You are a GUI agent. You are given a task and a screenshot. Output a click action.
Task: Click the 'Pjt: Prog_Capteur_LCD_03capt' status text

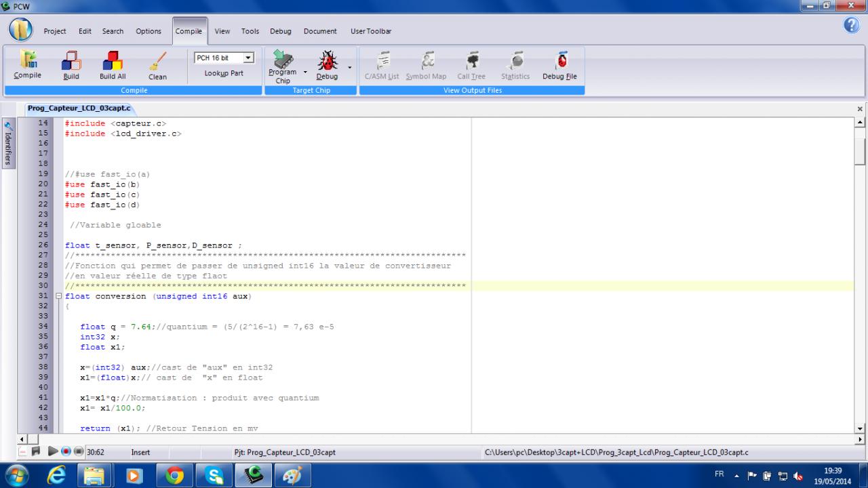[285, 452]
